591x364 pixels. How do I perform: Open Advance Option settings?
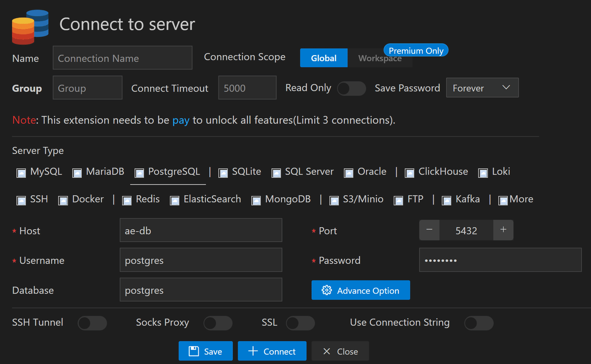tap(361, 290)
